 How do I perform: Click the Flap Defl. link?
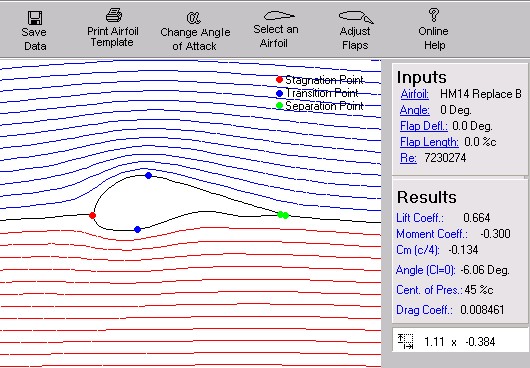pyautogui.click(x=424, y=126)
